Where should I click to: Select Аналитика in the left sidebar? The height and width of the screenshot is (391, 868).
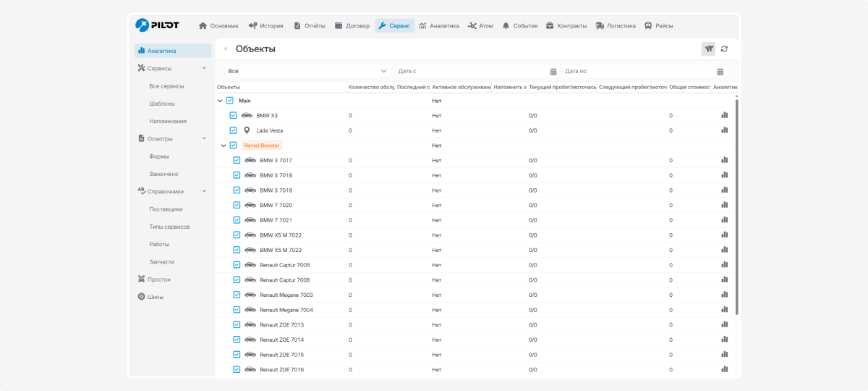(173, 51)
